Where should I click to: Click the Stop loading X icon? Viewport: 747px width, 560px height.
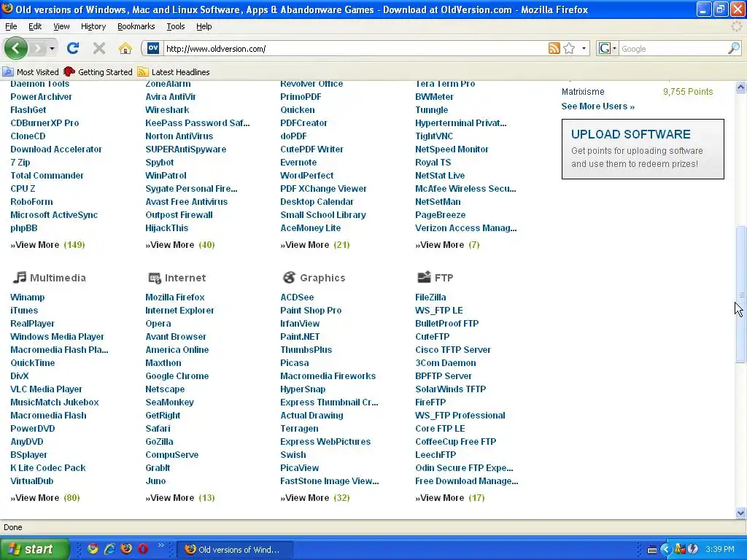click(99, 48)
